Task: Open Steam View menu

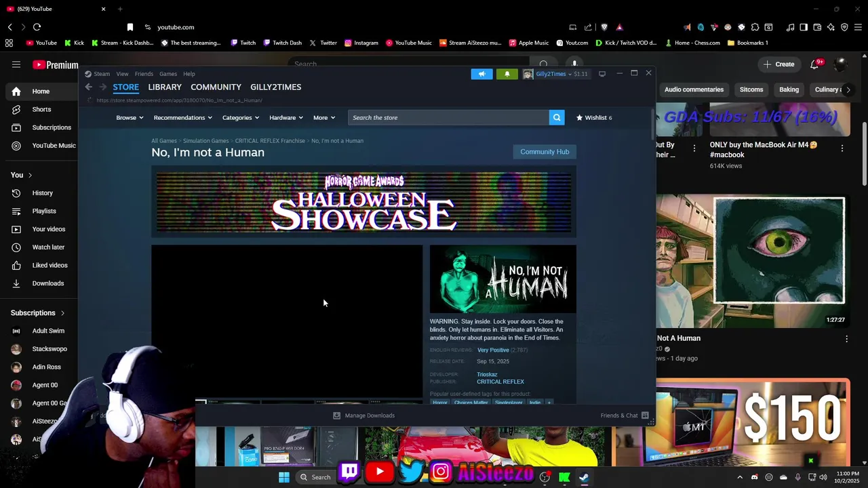Action: (x=122, y=74)
